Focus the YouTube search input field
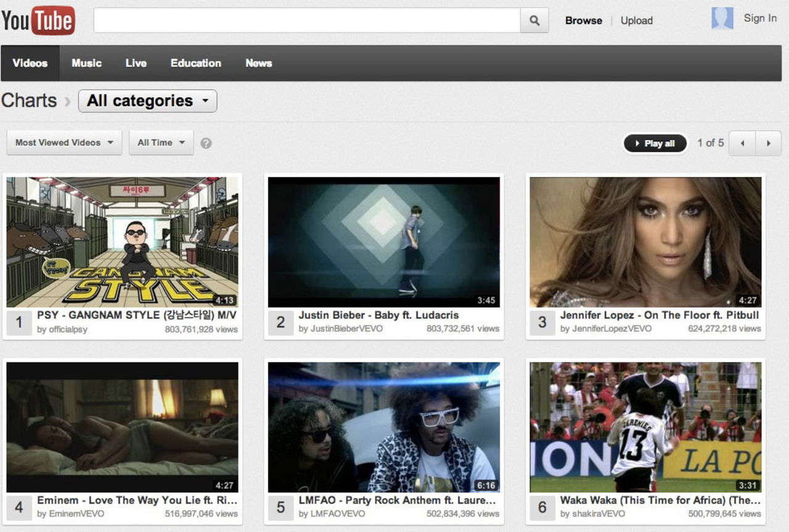This screenshot has height=532, width=789. (x=306, y=20)
